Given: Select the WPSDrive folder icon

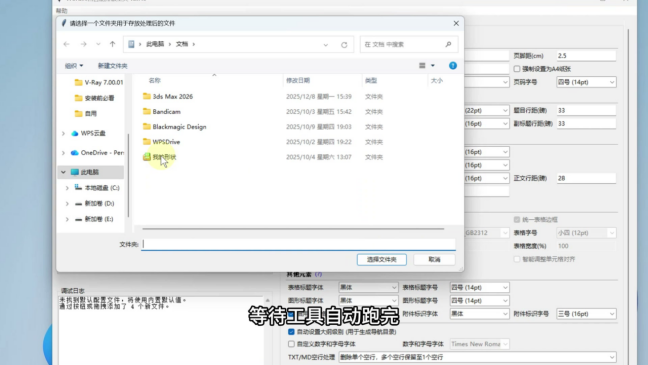Looking at the screenshot, I should tap(147, 142).
